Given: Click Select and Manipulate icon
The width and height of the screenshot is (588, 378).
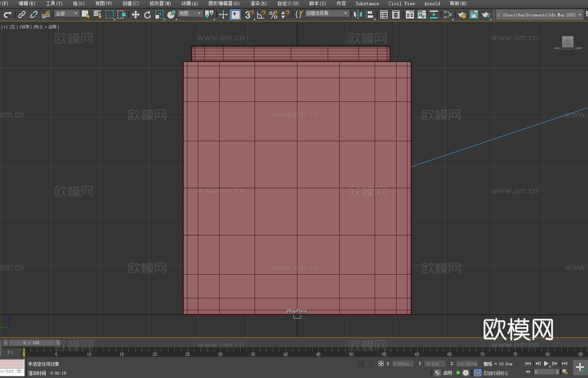Looking at the screenshot, I should [223, 14].
